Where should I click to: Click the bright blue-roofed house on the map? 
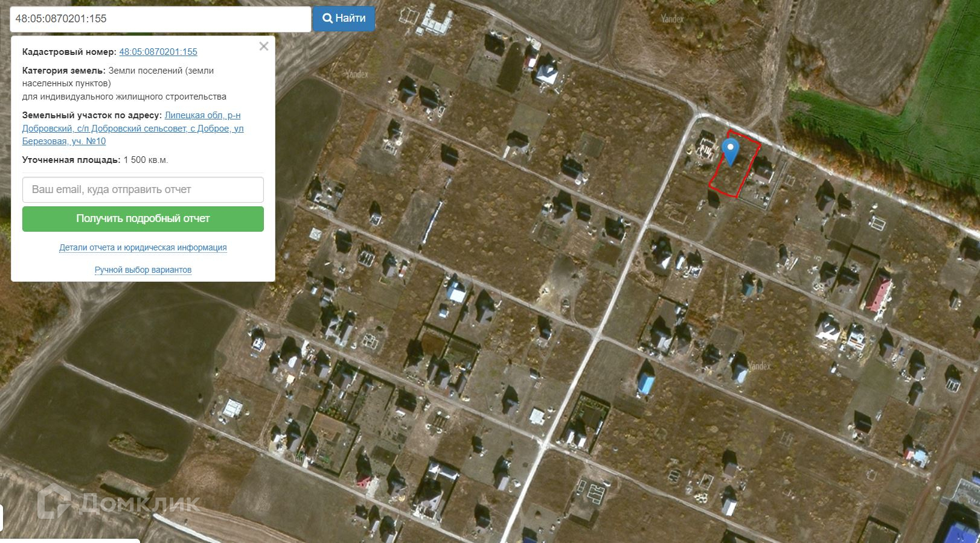click(647, 383)
